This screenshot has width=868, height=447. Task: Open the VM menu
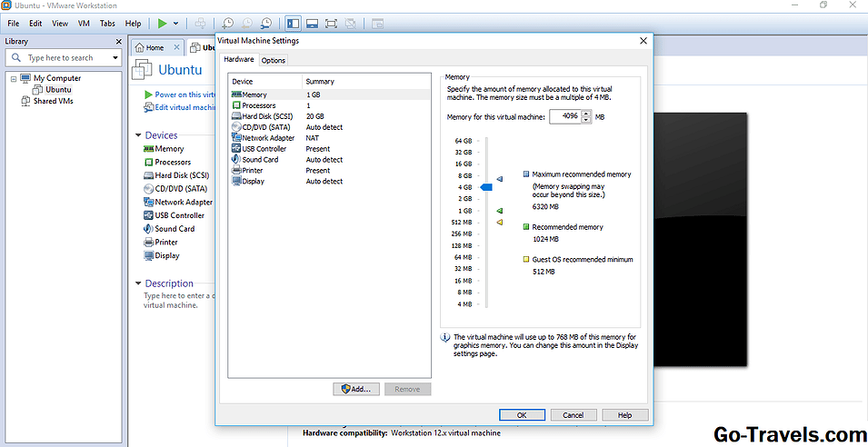click(x=84, y=23)
